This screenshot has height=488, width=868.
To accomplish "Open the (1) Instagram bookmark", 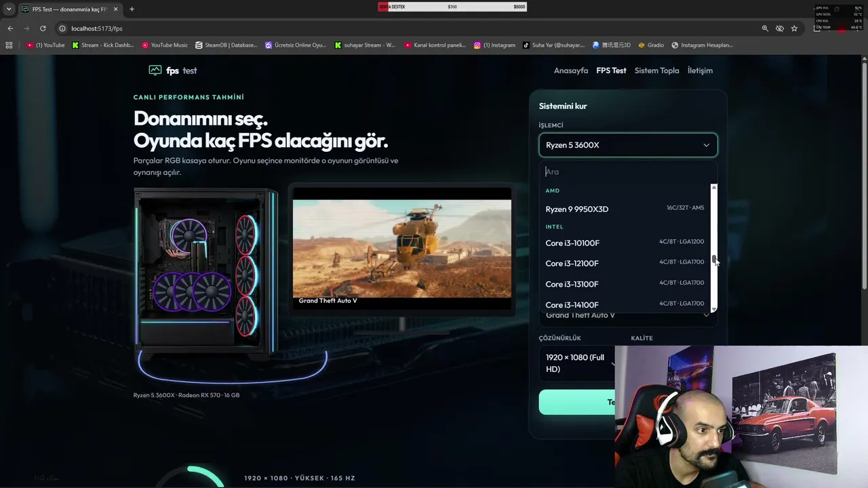I will pyautogui.click(x=495, y=45).
